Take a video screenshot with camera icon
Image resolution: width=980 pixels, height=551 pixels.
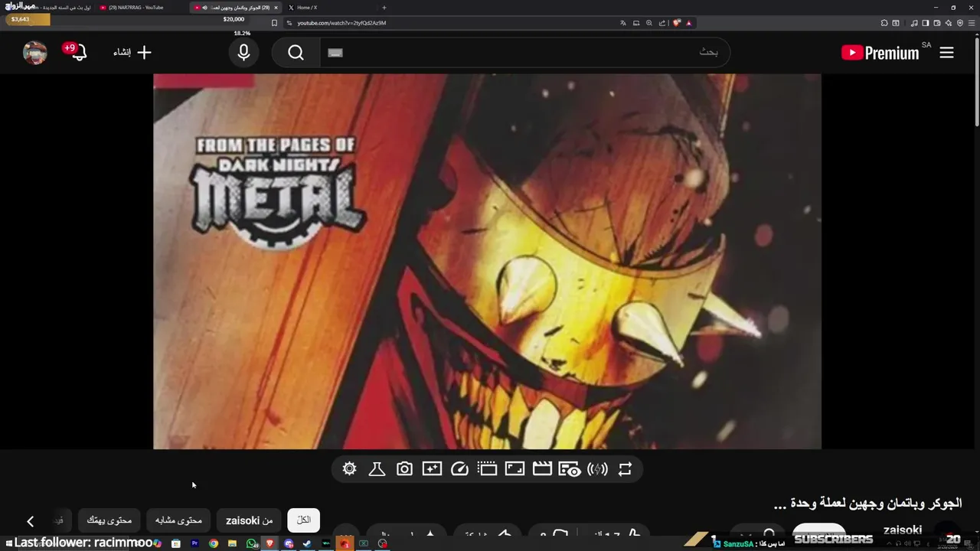click(x=404, y=469)
